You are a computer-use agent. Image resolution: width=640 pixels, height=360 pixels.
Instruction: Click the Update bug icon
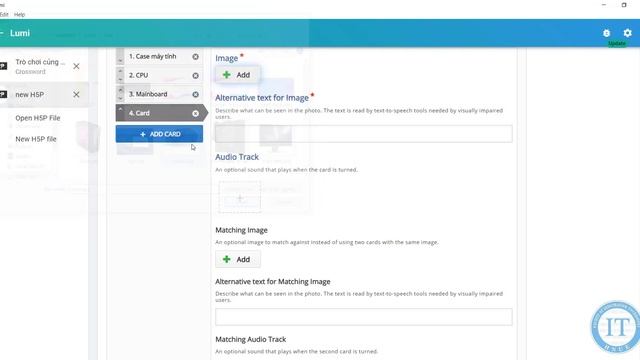(607, 33)
